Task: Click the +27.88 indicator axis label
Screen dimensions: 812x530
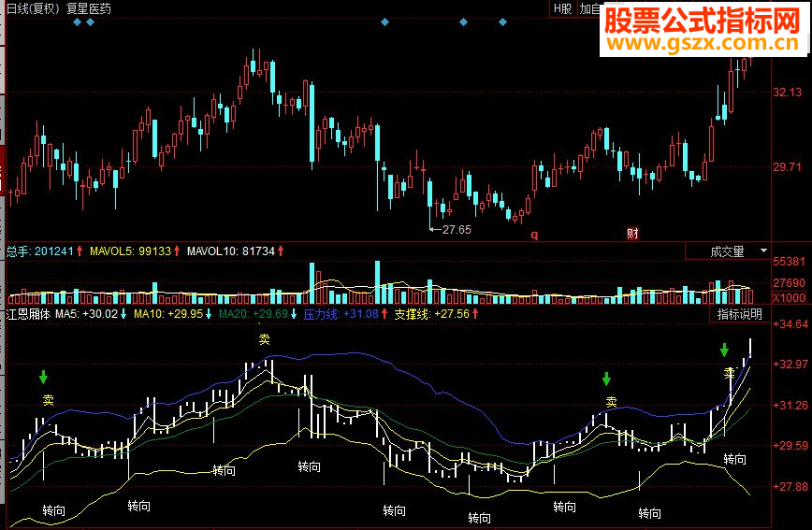Action: [x=790, y=486]
